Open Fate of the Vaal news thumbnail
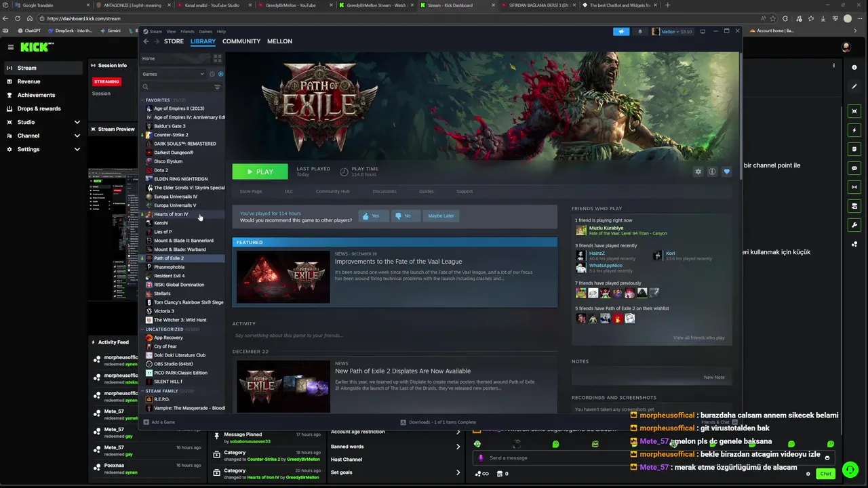The width and height of the screenshot is (868, 488). tap(283, 276)
